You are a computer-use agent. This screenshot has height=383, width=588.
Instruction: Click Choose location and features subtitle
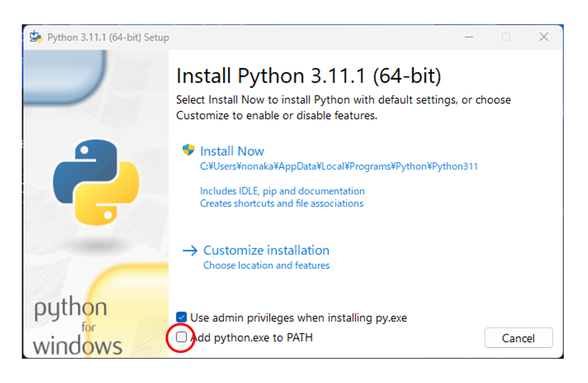[x=266, y=265]
